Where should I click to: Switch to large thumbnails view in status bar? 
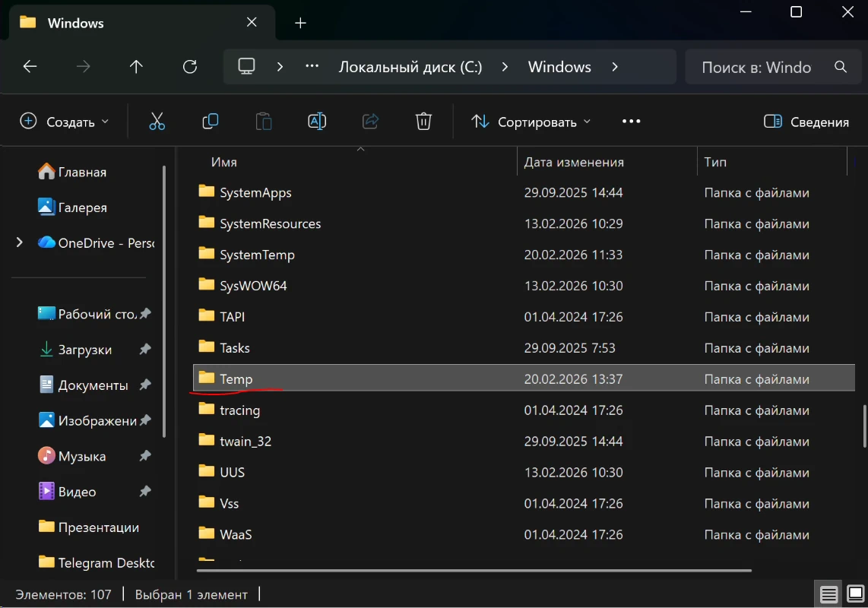click(x=855, y=594)
